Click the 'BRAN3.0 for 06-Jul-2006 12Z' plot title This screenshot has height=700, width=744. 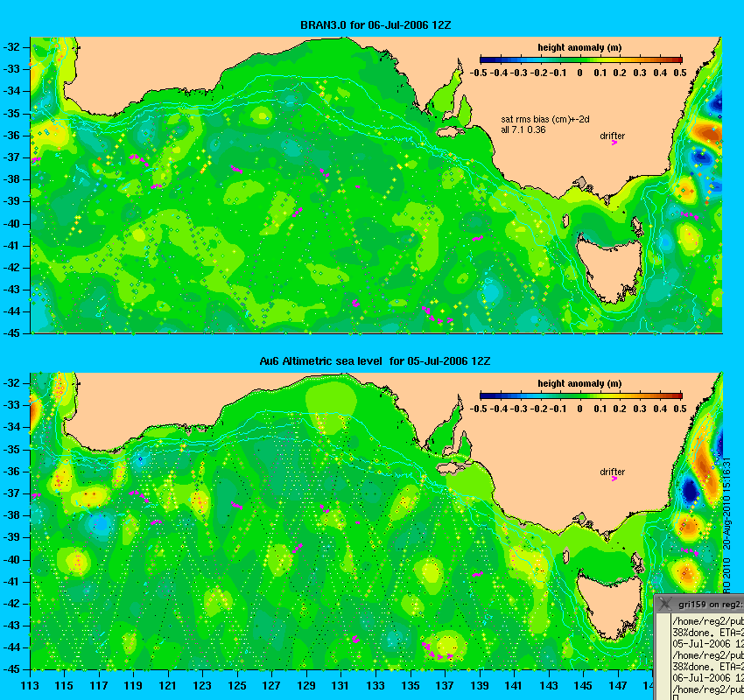click(376, 25)
